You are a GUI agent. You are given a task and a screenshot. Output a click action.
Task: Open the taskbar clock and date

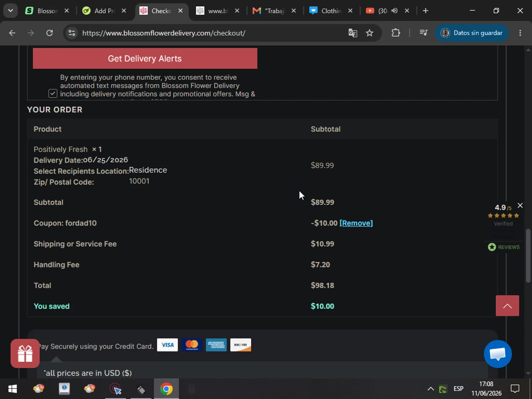486,389
